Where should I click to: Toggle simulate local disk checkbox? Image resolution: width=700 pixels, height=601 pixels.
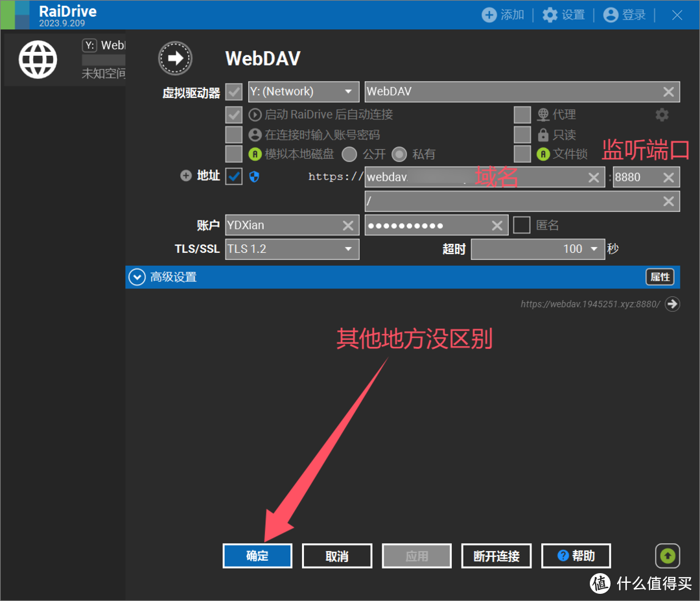(233, 154)
